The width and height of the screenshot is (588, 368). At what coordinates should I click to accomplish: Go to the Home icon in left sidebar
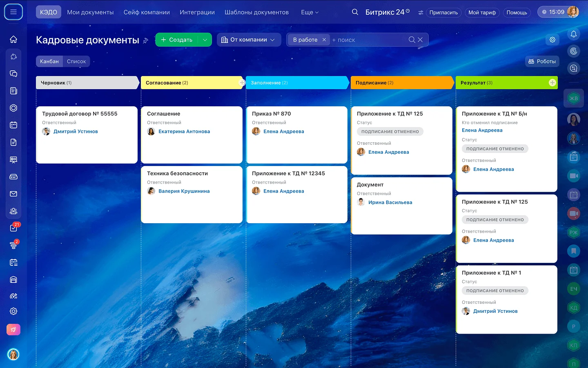[x=13, y=39]
